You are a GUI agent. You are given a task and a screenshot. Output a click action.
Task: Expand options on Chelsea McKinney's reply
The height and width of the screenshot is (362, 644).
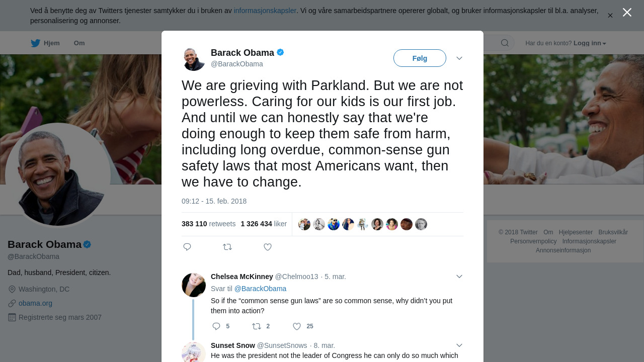tap(459, 277)
